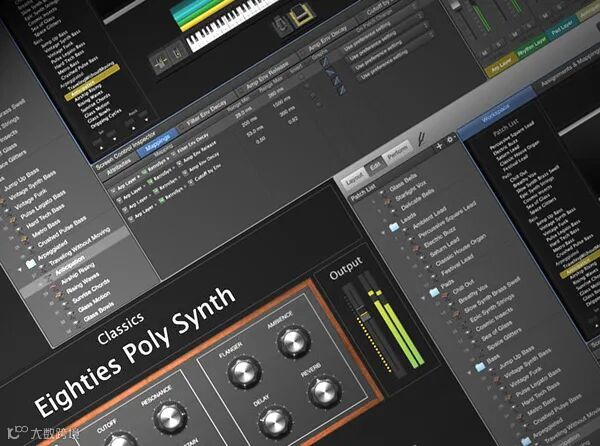
Task: Open the Attributes tab in Screen Control Inspector
Action: pyautogui.click(x=119, y=168)
